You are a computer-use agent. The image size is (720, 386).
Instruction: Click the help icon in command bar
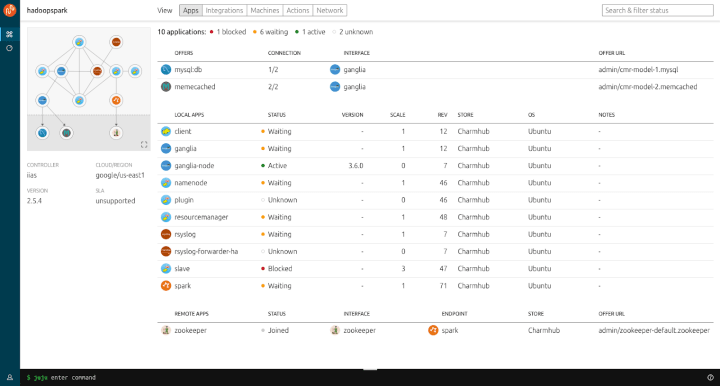[x=710, y=377]
